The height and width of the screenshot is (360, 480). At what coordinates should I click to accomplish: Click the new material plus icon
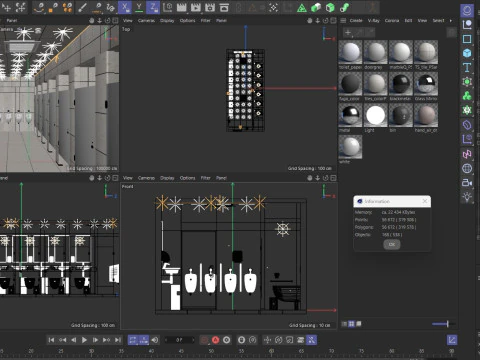[x=348, y=32]
